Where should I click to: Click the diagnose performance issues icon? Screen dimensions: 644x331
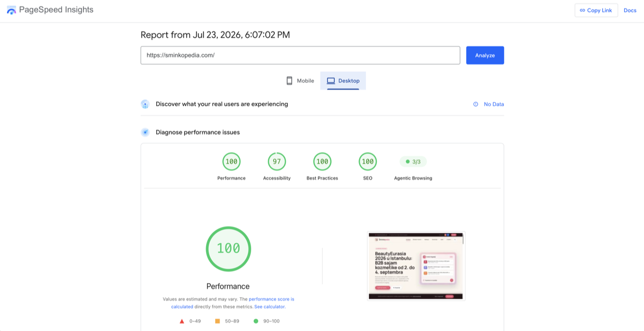pos(145,132)
